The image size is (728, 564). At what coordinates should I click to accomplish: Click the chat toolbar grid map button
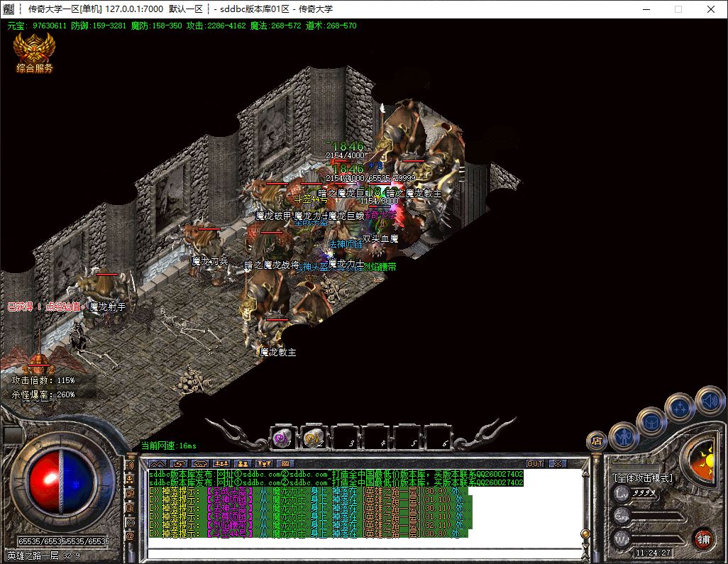pyautogui.click(x=285, y=463)
